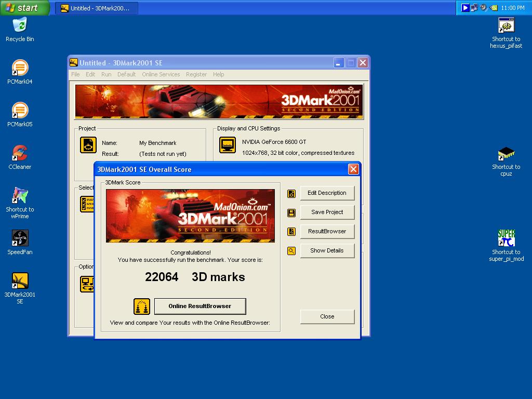Select the Untitled - 3DMark2001 taskbar button
The height and width of the screenshot is (399, 532).
96,8
